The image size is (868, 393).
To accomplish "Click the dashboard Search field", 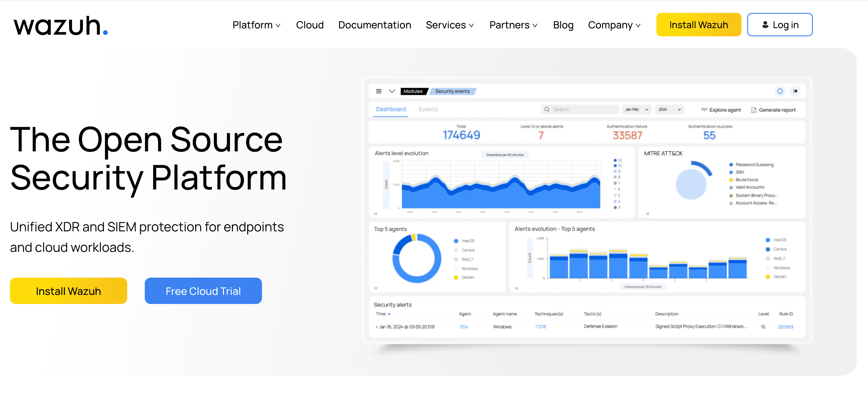I will click(580, 110).
